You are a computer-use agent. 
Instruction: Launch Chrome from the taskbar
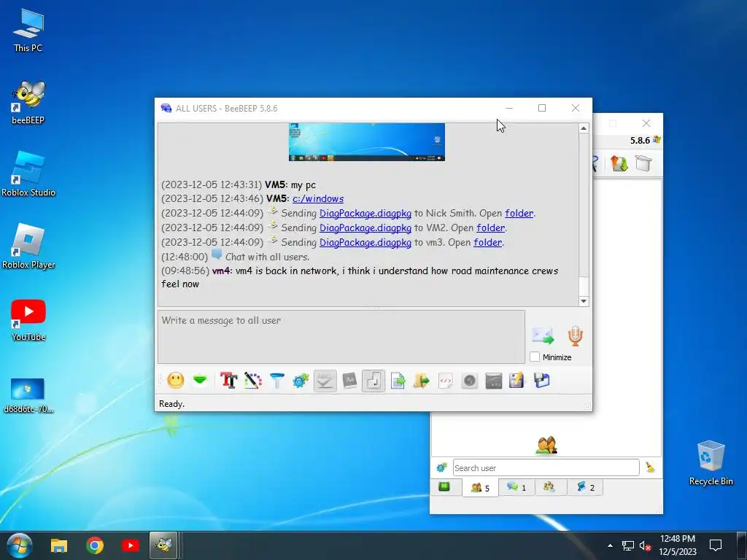[x=95, y=545]
